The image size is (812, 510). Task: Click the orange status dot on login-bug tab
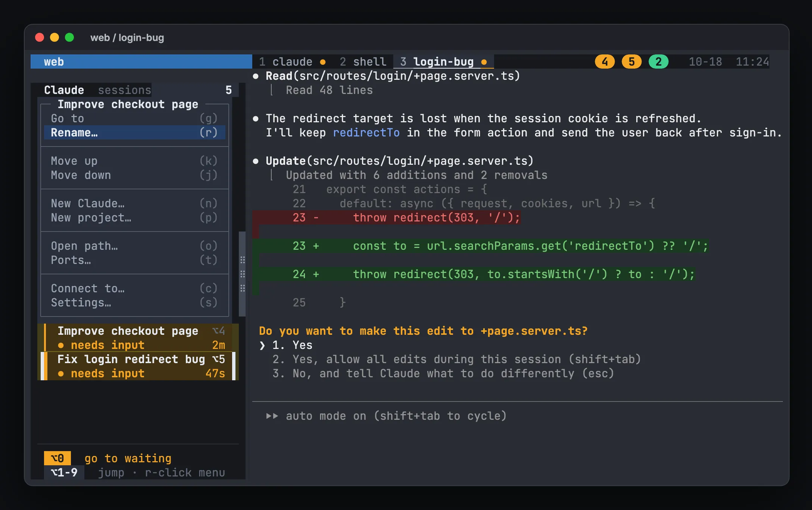click(x=484, y=62)
